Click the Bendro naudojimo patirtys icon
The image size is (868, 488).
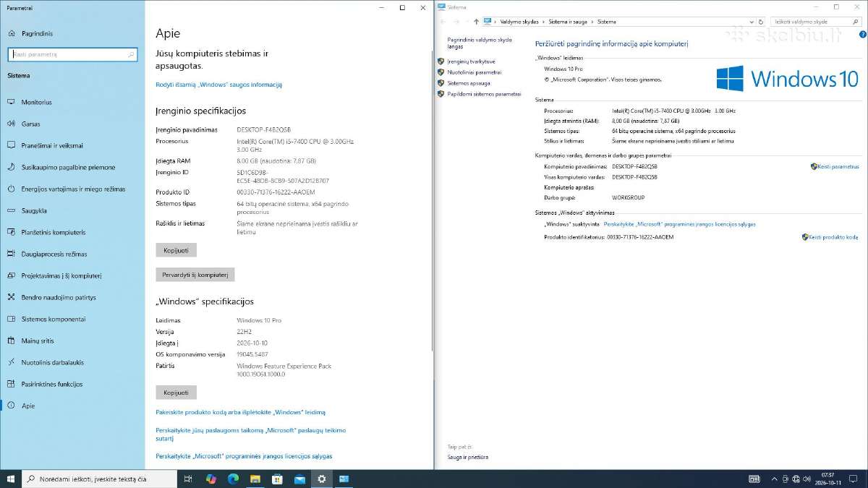click(12, 297)
